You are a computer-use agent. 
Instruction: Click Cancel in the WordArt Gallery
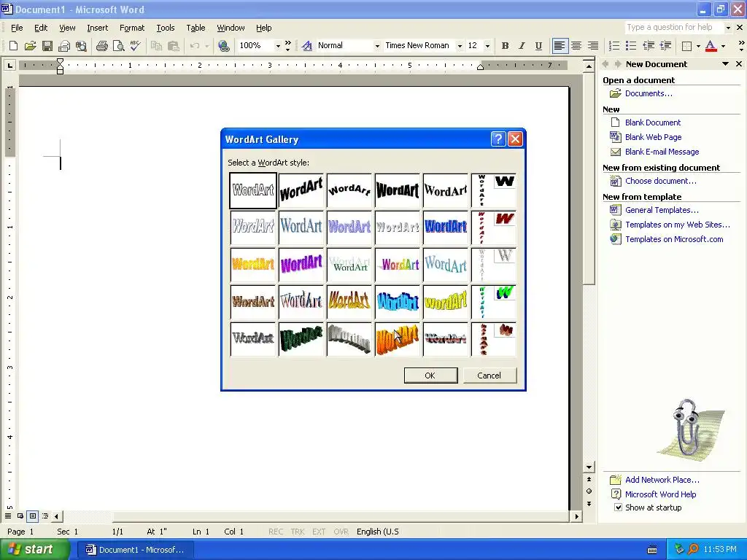[x=489, y=376]
